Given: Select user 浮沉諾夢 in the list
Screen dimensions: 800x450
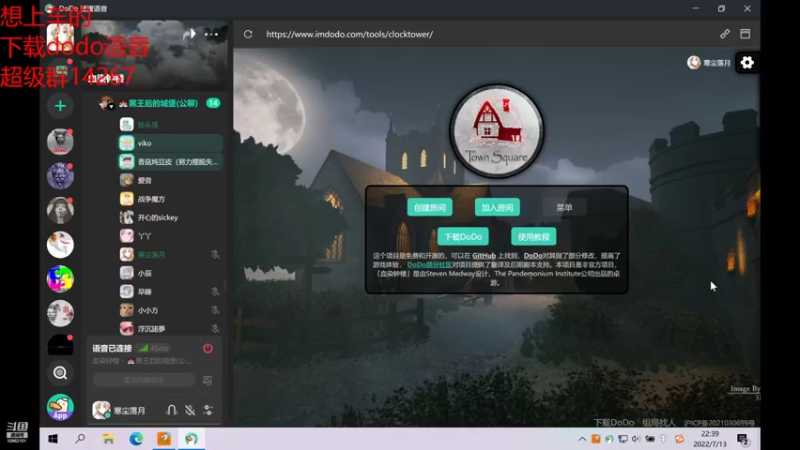Looking at the screenshot, I should [x=170, y=329].
